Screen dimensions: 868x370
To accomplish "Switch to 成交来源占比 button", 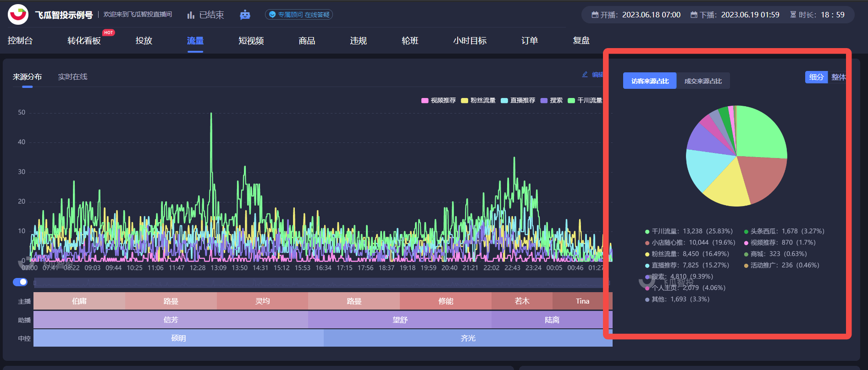I will point(703,81).
